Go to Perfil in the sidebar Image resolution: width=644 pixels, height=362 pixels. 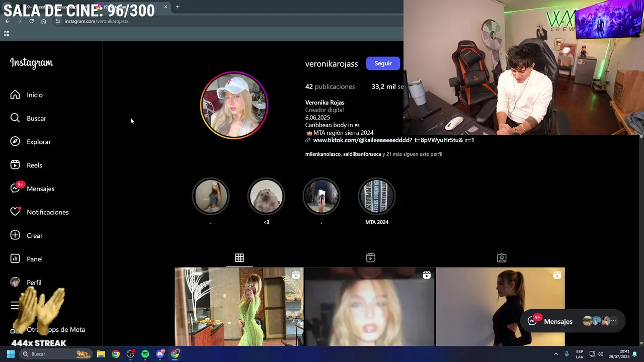pos(26,283)
